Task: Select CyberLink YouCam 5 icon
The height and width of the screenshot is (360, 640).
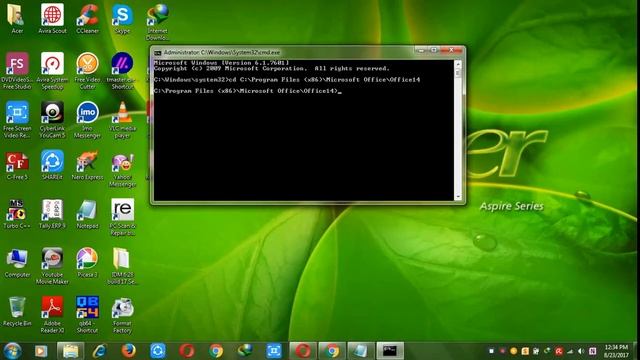Action: (52, 120)
